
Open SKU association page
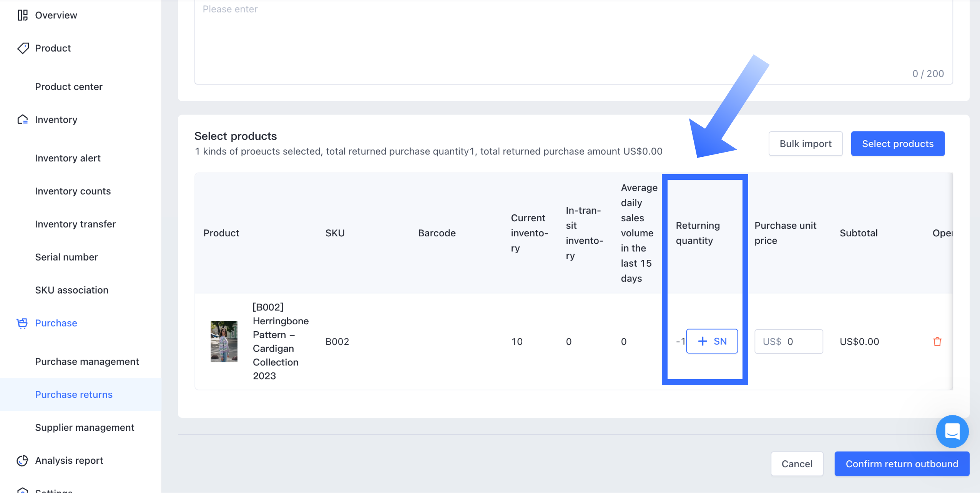point(71,290)
